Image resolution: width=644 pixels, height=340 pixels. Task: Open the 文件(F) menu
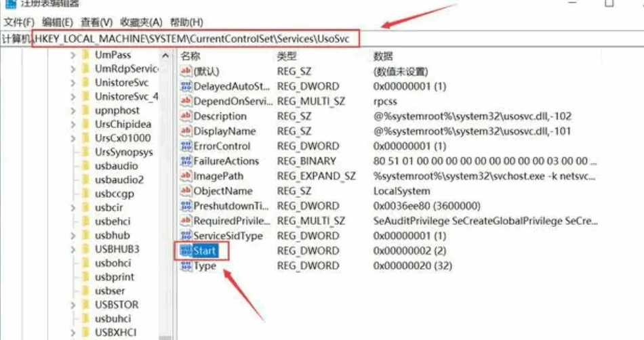(x=19, y=22)
